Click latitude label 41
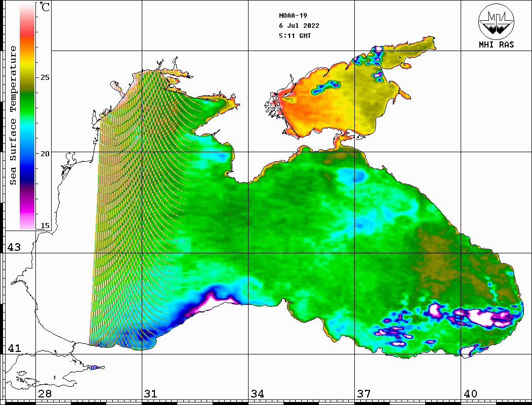The image size is (532, 405). point(14,348)
